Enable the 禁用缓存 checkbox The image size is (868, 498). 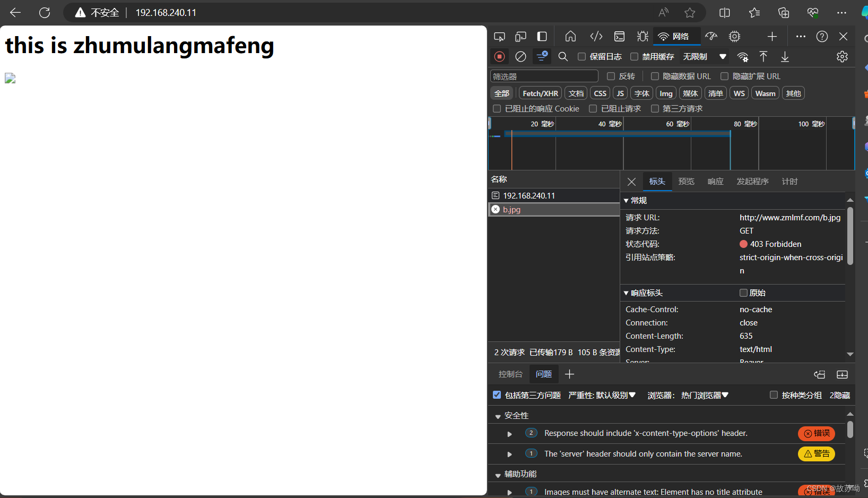pyautogui.click(x=634, y=56)
